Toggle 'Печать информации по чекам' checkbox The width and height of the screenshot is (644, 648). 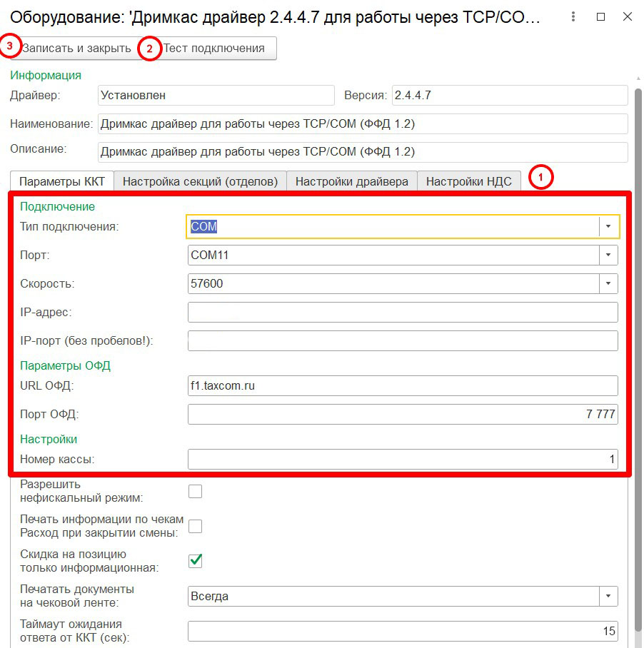(x=195, y=526)
